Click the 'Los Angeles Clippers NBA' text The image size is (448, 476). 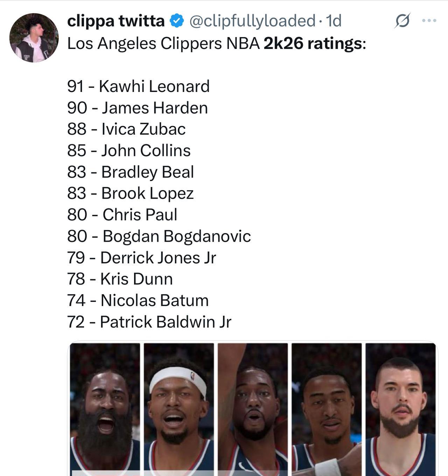[163, 44]
